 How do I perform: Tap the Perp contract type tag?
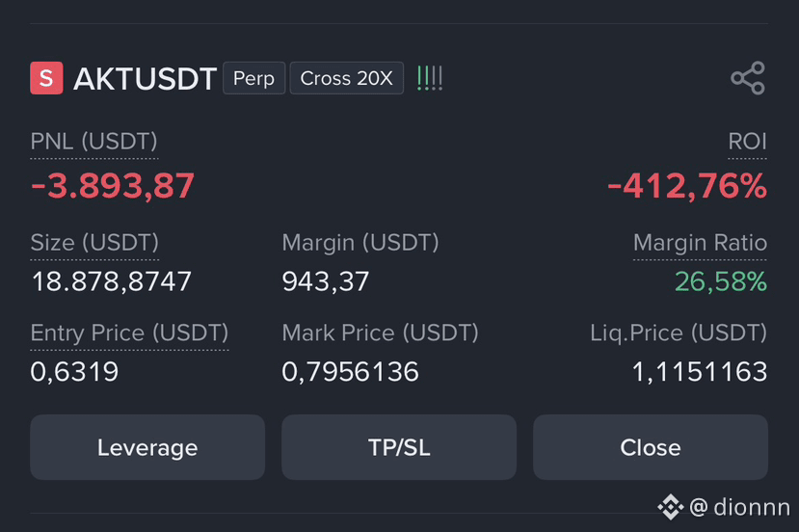(x=253, y=78)
